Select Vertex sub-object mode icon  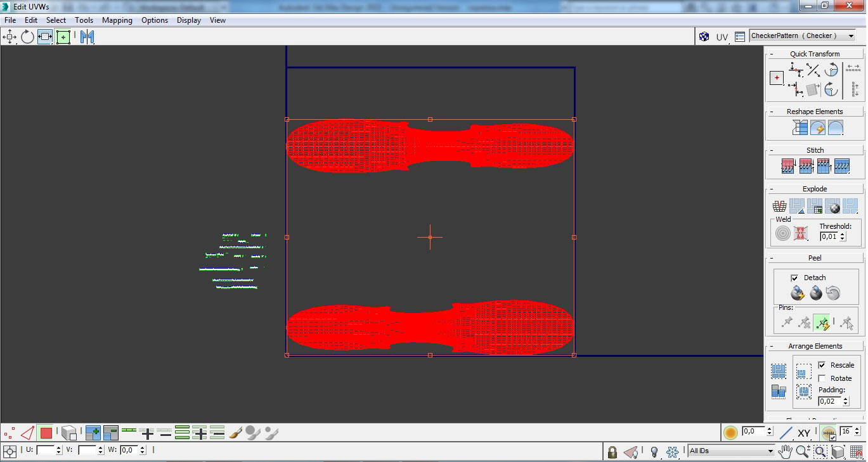click(9, 433)
